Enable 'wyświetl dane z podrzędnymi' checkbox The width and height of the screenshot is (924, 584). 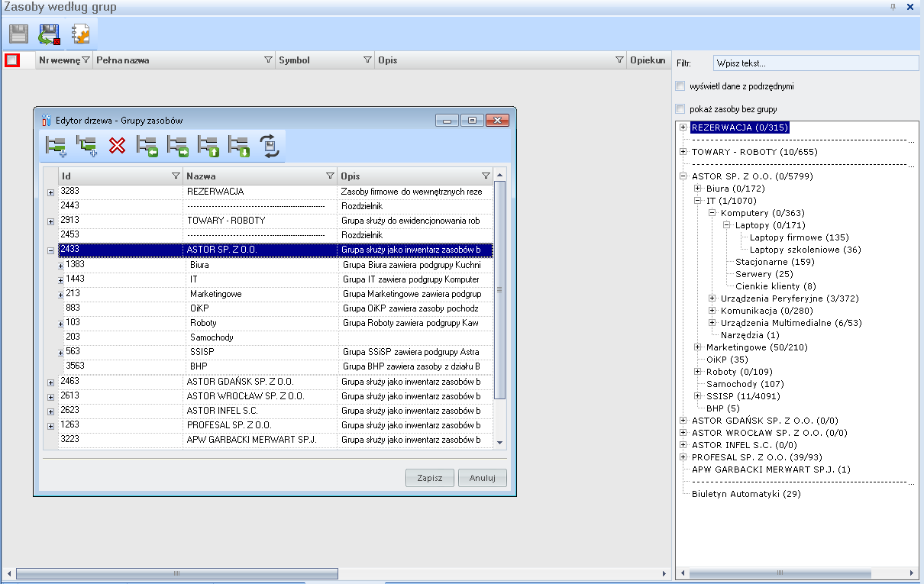point(680,86)
